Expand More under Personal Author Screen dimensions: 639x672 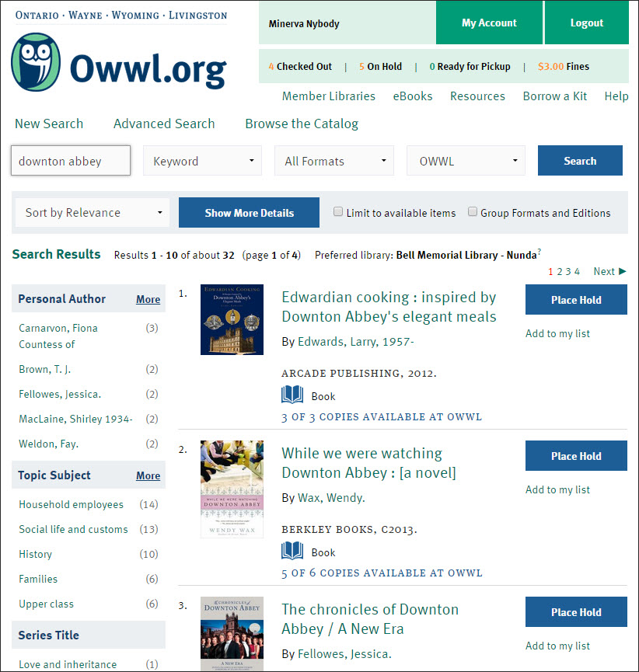148,300
